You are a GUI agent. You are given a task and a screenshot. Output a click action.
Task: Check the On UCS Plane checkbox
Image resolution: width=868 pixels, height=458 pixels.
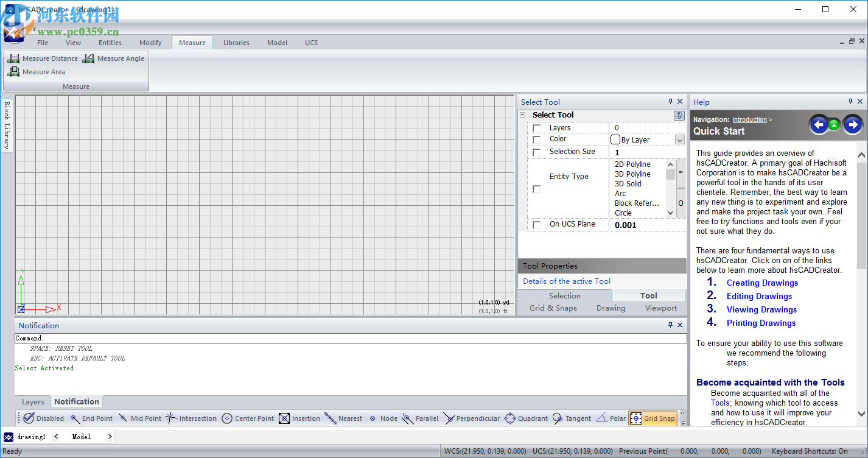(536, 225)
